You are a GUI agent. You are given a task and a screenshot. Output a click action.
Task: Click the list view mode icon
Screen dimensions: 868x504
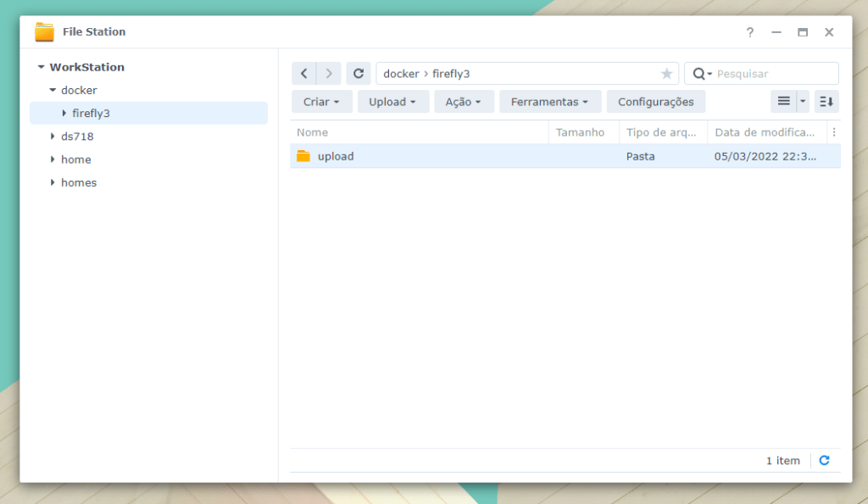(x=783, y=102)
